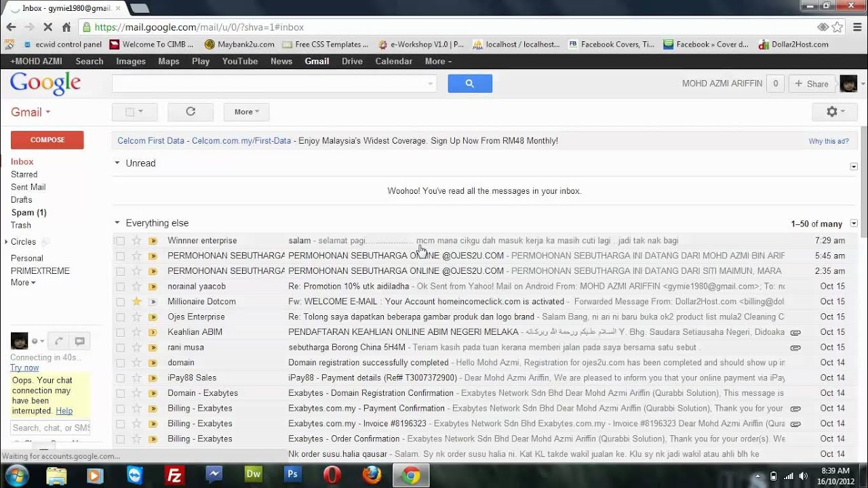Click the volume icon in system tray

804,476
